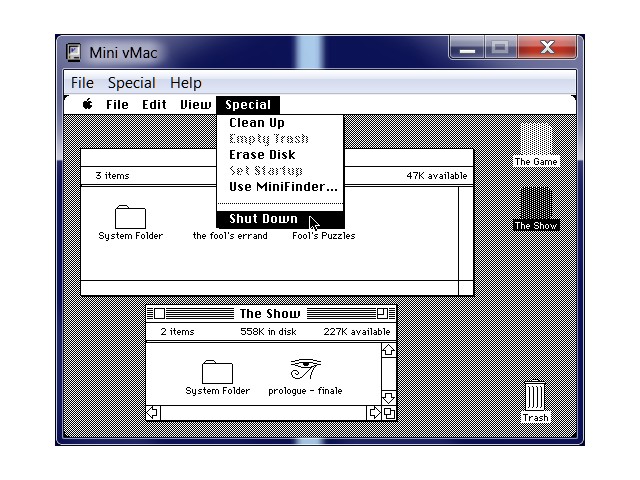Image resolution: width=640 pixels, height=480 pixels.
Task: Open the Mac File menu
Action: coord(117,105)
